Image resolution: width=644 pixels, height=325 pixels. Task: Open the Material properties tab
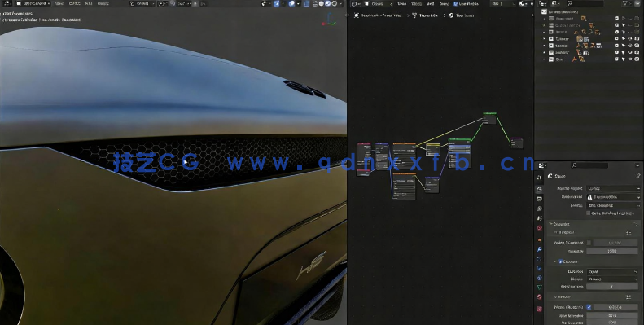pos(539,297)
